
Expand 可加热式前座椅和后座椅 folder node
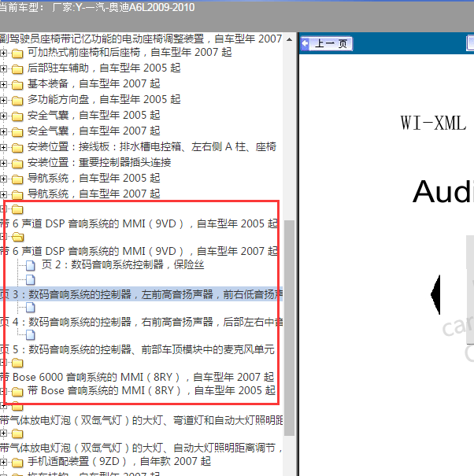[x=3, y=54]
